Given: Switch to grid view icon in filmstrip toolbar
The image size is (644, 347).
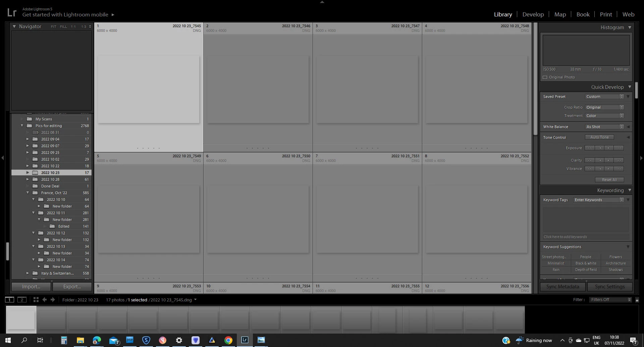Looking at the screenshot, I should click(36, 299).
